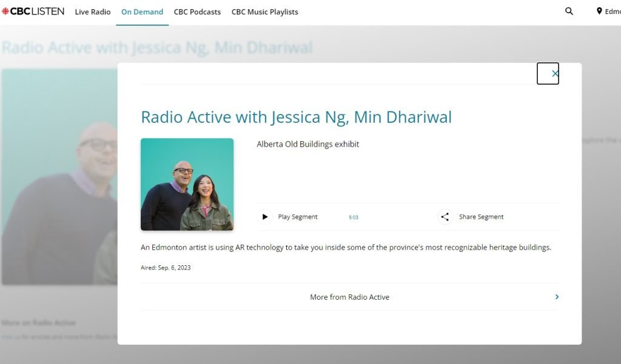This screenshot has width=621, height=364.
Task: Click the Radio Active hosts thumbnail
Action: point(187,184)
